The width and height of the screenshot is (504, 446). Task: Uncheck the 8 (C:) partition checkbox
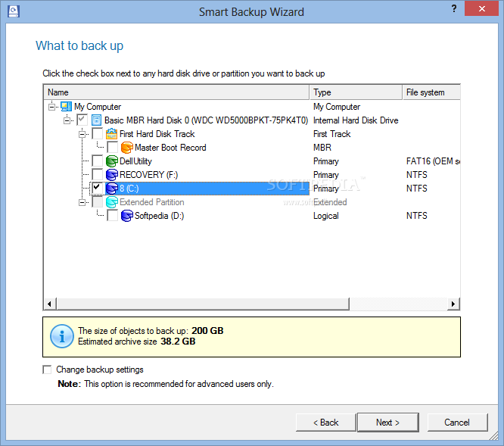point(97,189)
